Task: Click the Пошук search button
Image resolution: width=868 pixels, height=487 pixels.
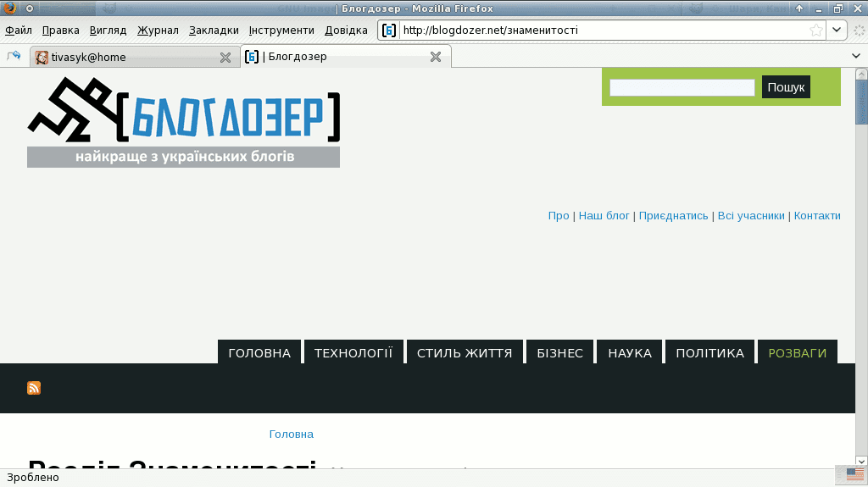Action: coord(786,87)
